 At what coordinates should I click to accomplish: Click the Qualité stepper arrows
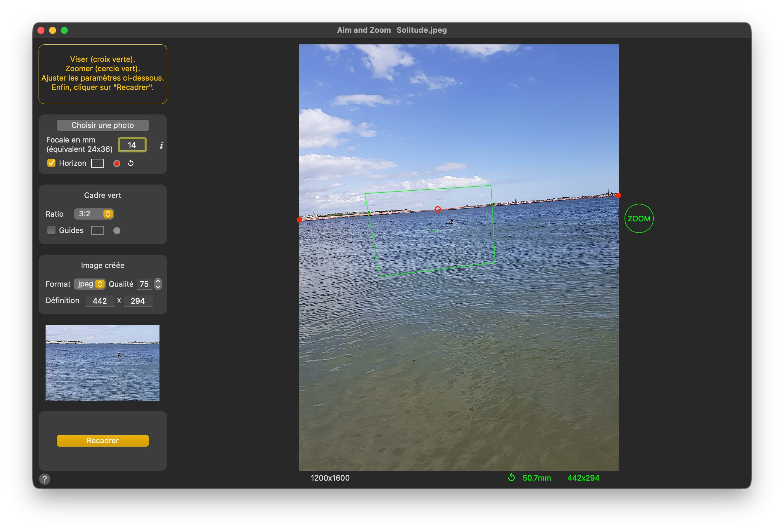click(x=158, y=284)
